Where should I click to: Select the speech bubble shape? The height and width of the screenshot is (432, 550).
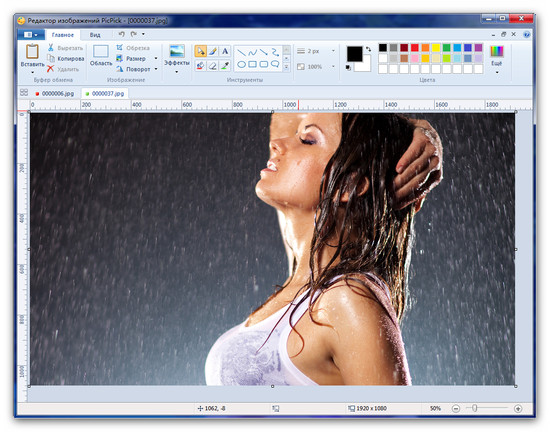275,65
